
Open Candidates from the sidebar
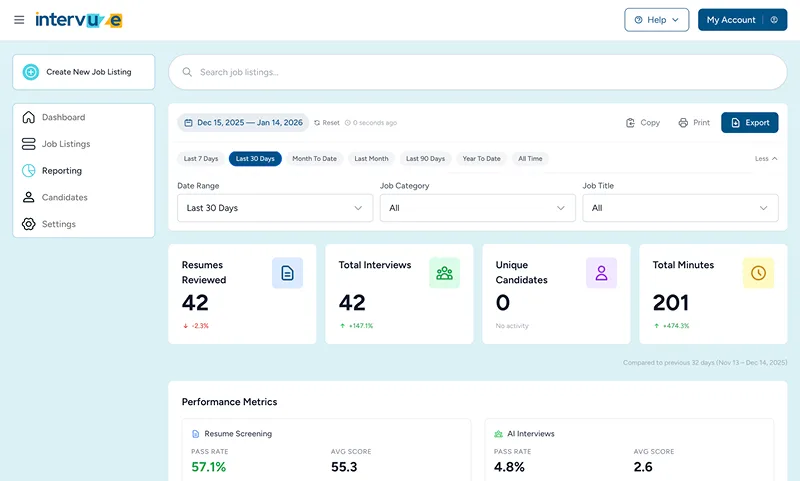(x=64, y=197)
